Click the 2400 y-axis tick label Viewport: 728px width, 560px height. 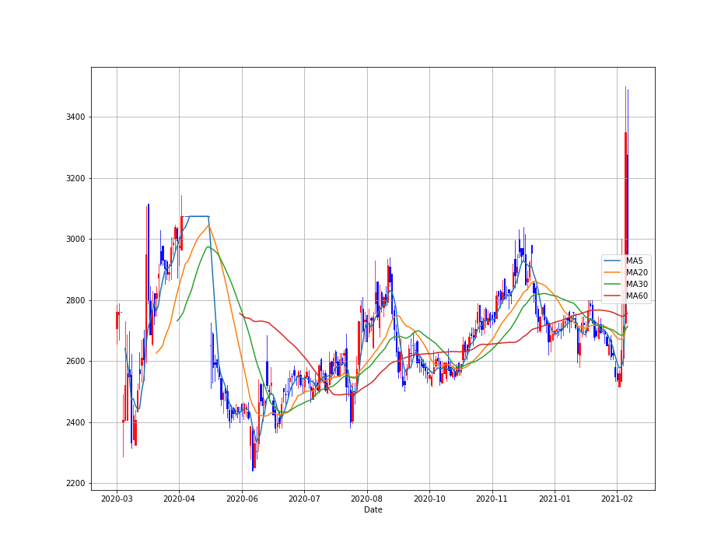(76, 422)
